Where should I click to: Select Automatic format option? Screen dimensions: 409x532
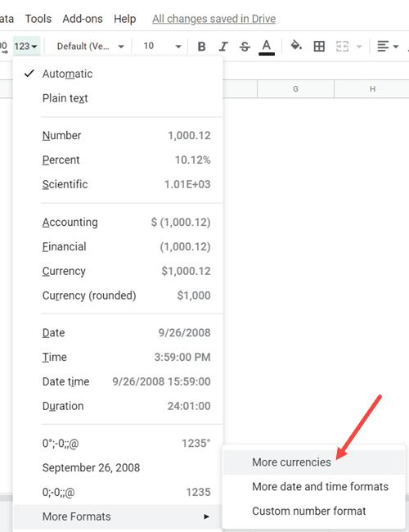coord(118,74)
